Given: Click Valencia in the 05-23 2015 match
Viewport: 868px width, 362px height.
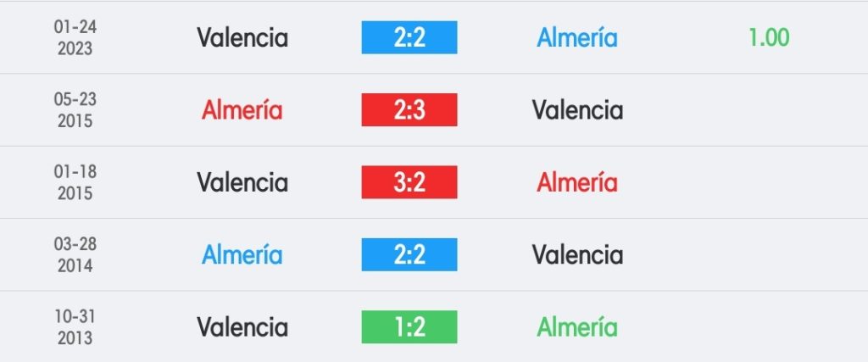Looking at the screenshot, I should 577,109.
